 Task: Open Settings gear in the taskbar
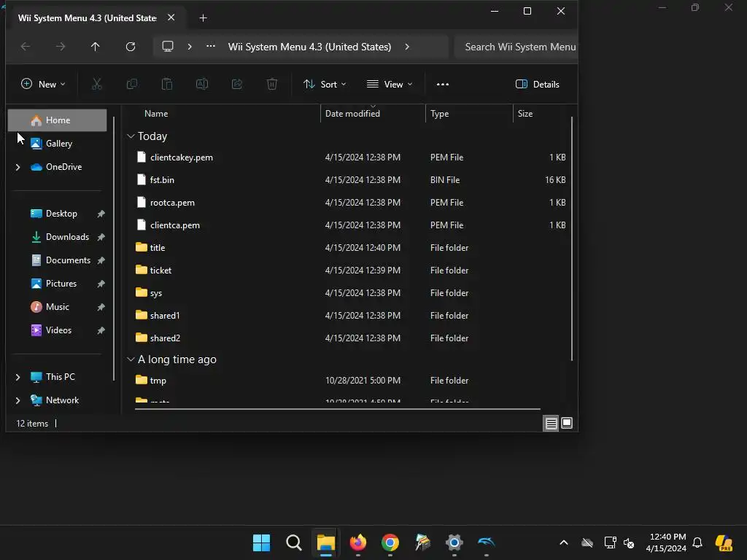click(454, 542)
